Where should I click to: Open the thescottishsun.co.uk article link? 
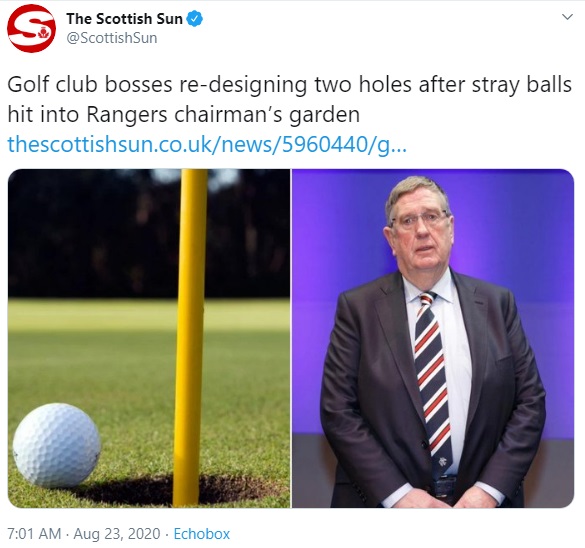click(207, 144)
